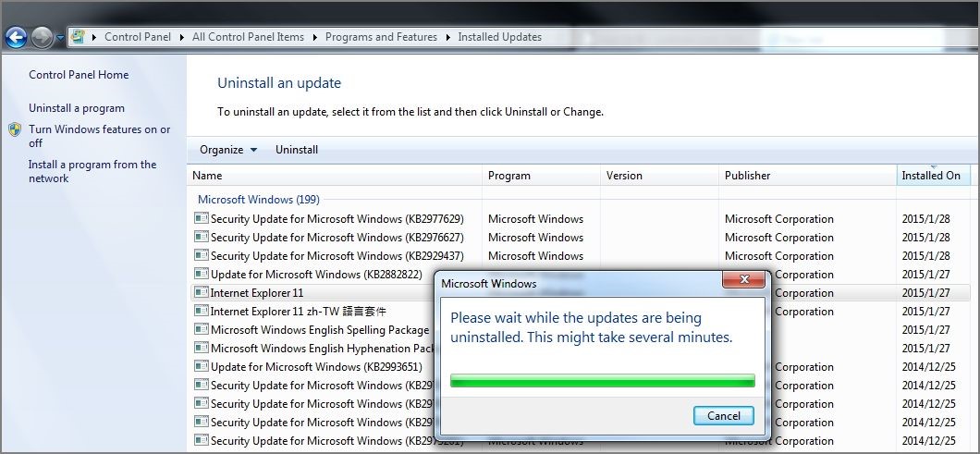The image size is (980, 454).
Task: Open Turn Windows features on or off
Action: (x=99, y=136)
